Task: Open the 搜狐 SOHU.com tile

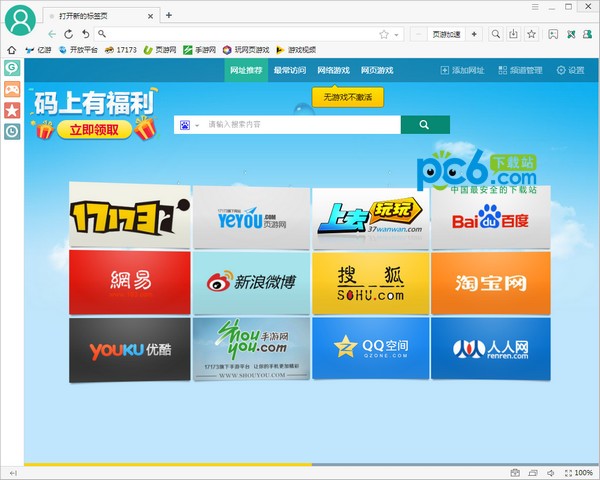Action: [370, 283]
